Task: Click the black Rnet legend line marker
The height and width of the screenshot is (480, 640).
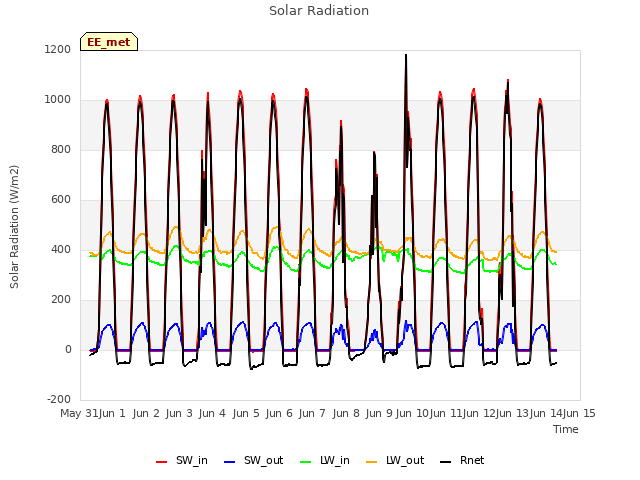Action: pyautogui.click(x=446, y=462)
